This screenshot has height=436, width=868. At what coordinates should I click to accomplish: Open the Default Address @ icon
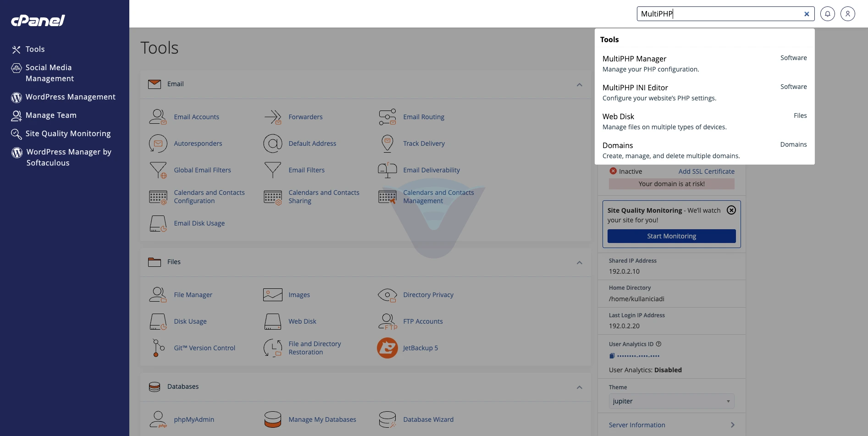point(273,143)
